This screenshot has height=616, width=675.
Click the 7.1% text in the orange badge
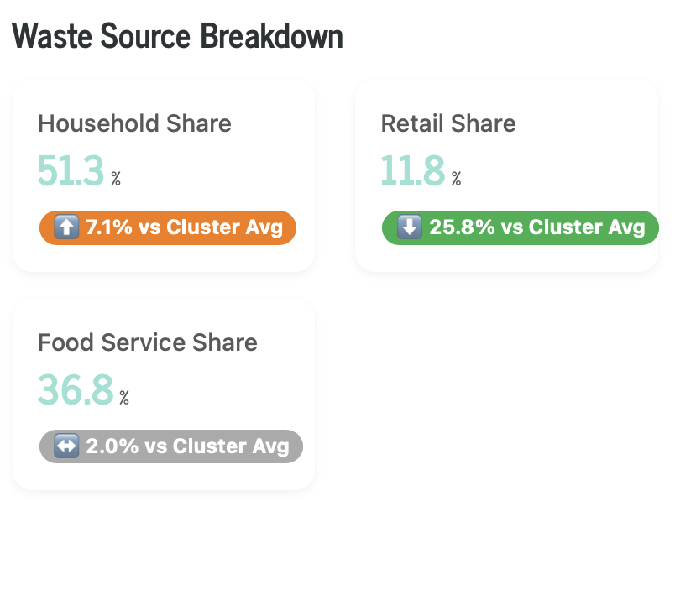[103, 227]
